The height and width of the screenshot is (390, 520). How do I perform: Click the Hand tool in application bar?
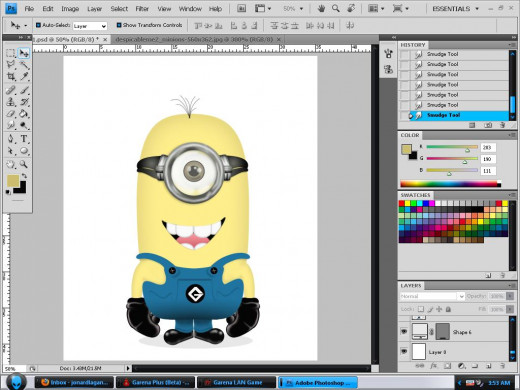(321, 9)
